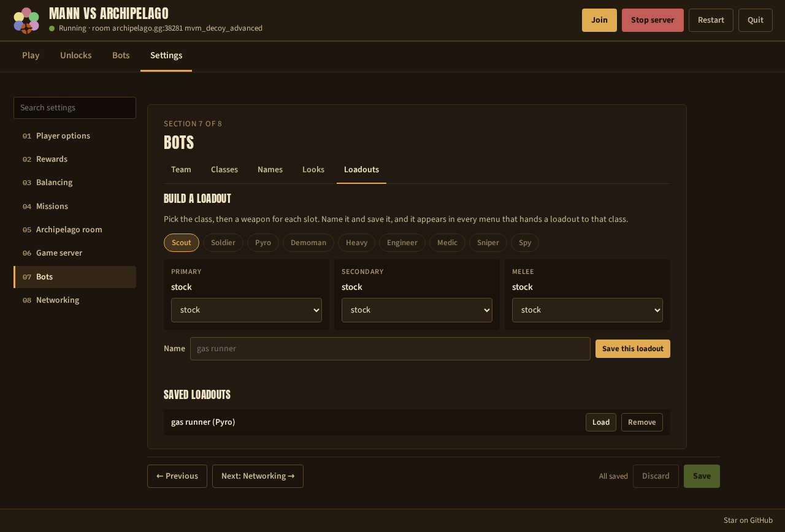The image size is (785, 532).
Task: Select the Demoman class chip
Action: point(308,243)
